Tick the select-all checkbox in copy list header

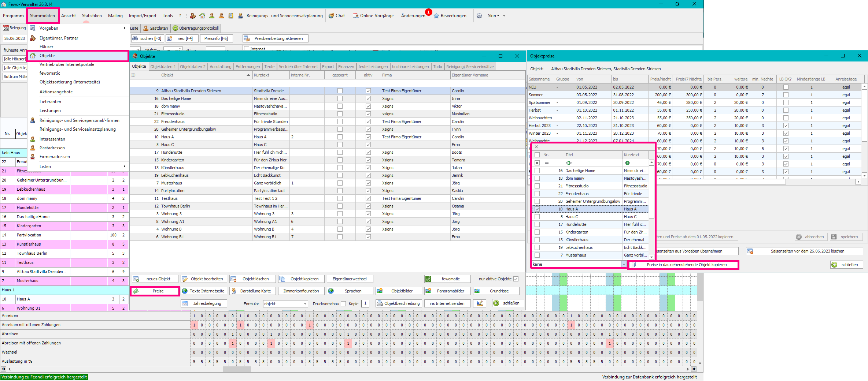[x=537, y=155]
